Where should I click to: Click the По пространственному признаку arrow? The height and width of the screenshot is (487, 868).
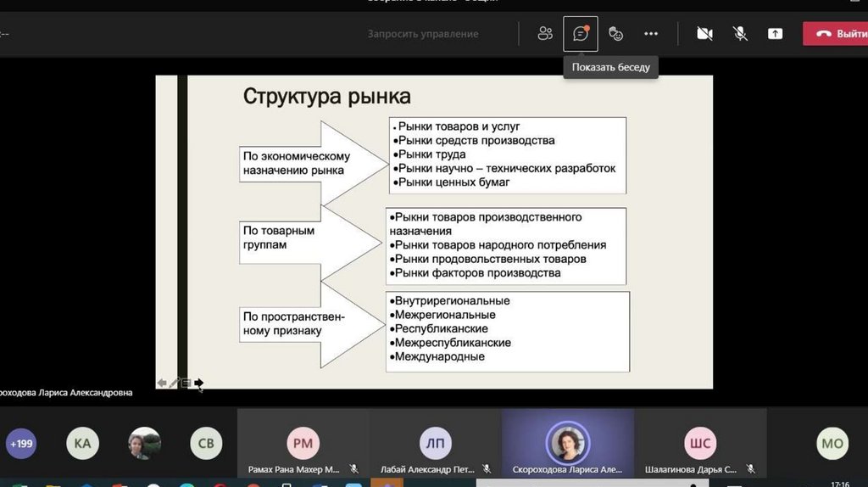tap(312, 324)
